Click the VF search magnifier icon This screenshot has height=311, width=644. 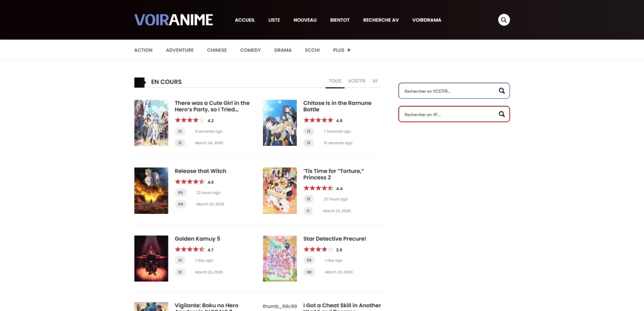[502, 114]
